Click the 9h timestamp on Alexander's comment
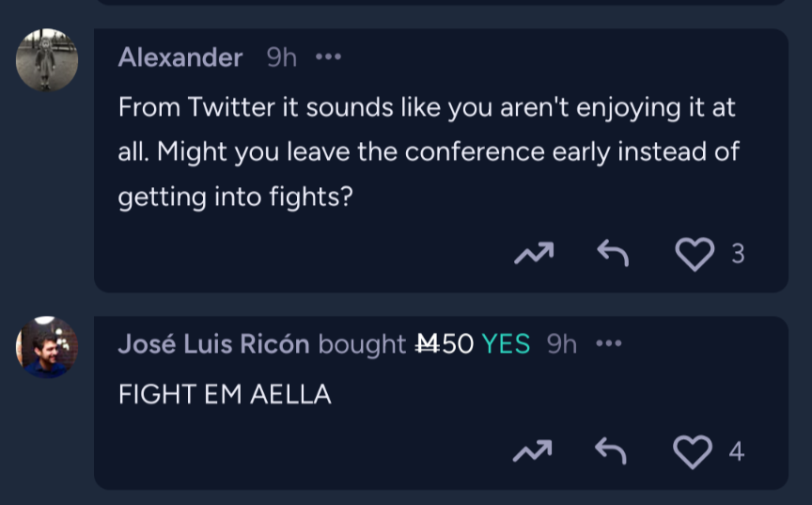 tap(282, 57)
